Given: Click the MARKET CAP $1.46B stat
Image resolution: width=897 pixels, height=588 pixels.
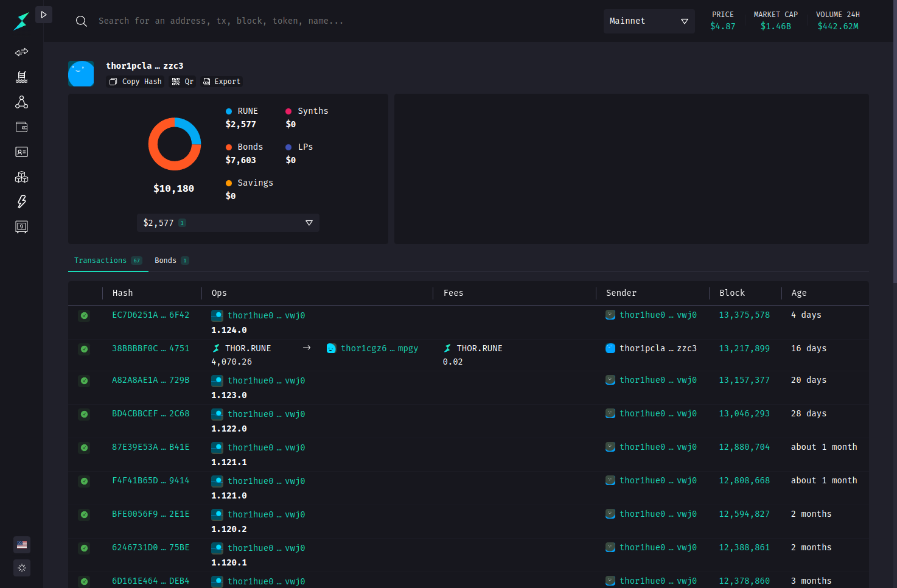Looking at the screenshot, I should (776, 21).
